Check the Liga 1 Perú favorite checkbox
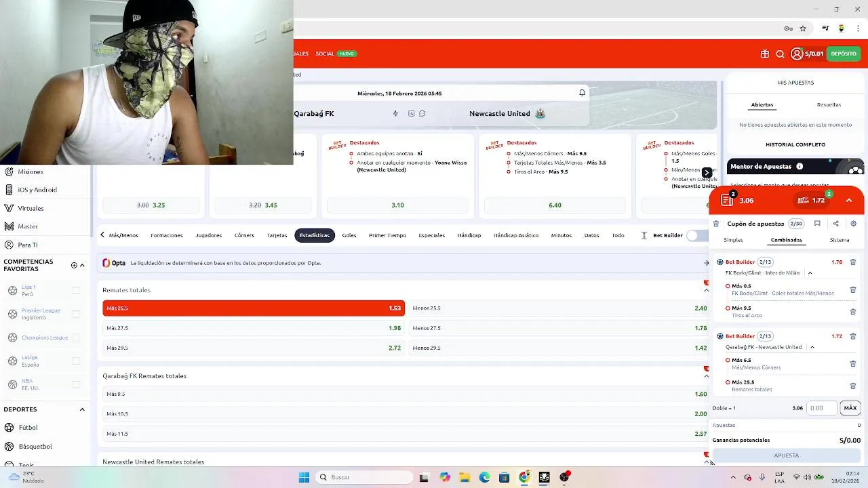This screenshot has width=868, height=488. coord(76,290)
